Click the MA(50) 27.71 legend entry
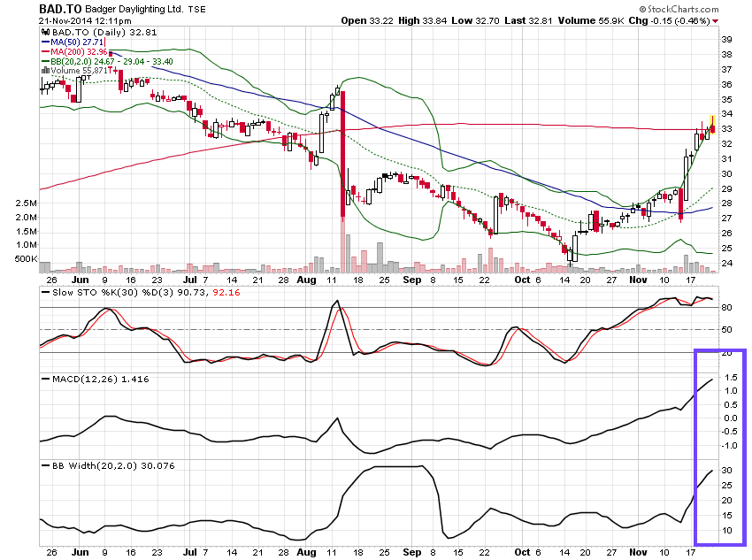The width and height of the screenshot is (752, 560). [x=77, y=42]
